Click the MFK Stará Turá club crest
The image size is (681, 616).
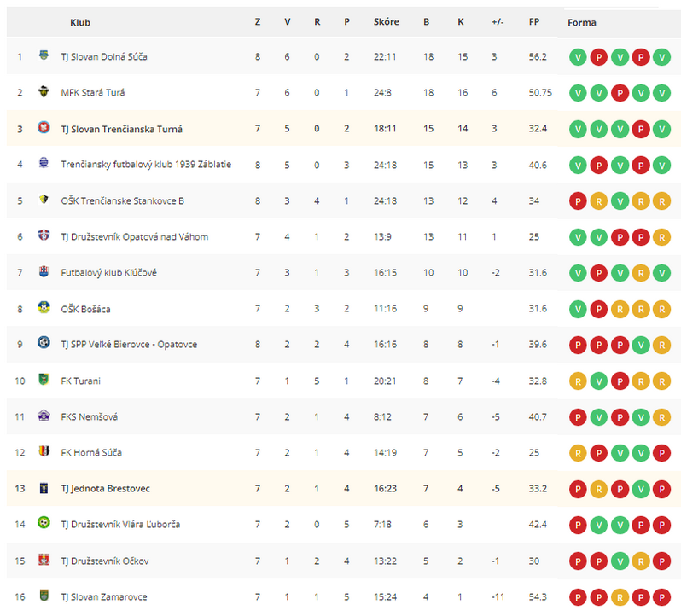point(44,91)
